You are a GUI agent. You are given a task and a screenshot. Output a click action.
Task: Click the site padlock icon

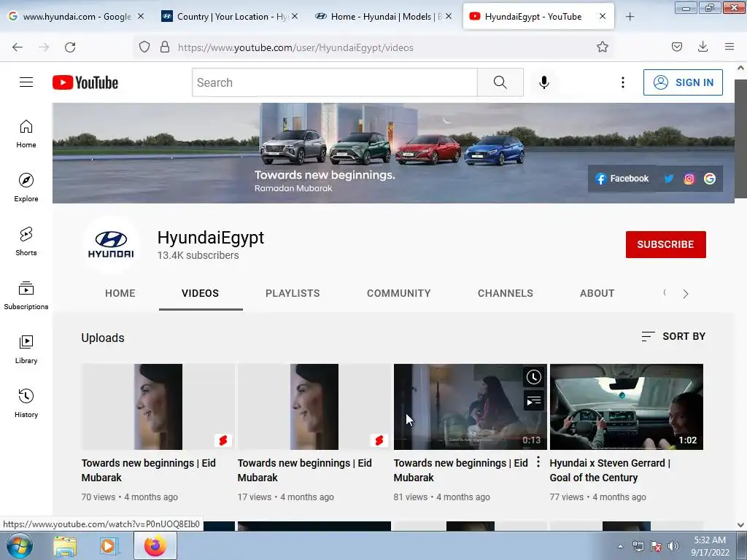pyautogui.click(x=165, y=47)
